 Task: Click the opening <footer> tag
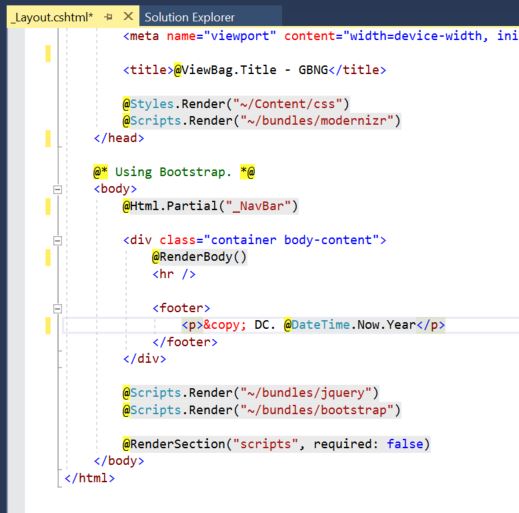coord(181,308)
